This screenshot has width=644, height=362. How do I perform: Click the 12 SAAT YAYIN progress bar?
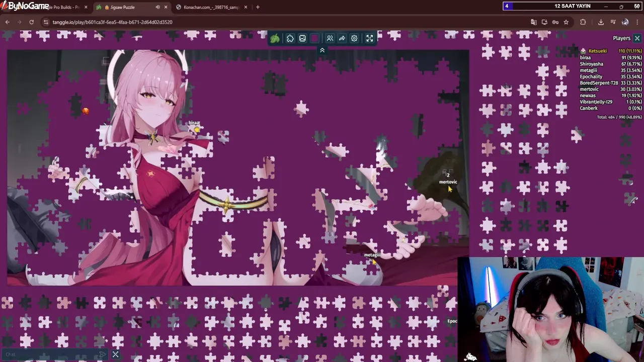click(x=572, y=6)
